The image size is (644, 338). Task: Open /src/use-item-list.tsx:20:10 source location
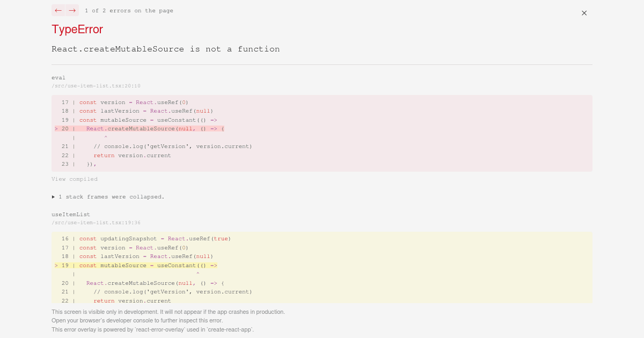[x=96, y=86]
